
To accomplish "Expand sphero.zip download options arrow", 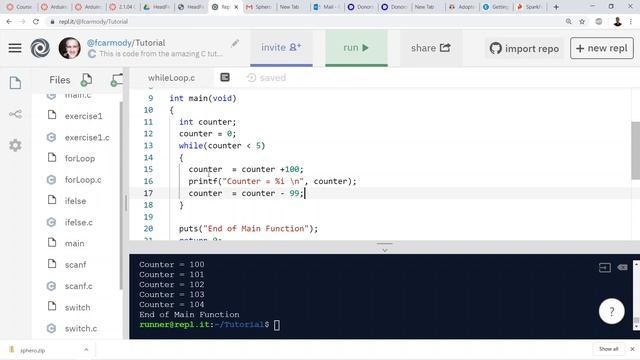I will tap(86, 350).
